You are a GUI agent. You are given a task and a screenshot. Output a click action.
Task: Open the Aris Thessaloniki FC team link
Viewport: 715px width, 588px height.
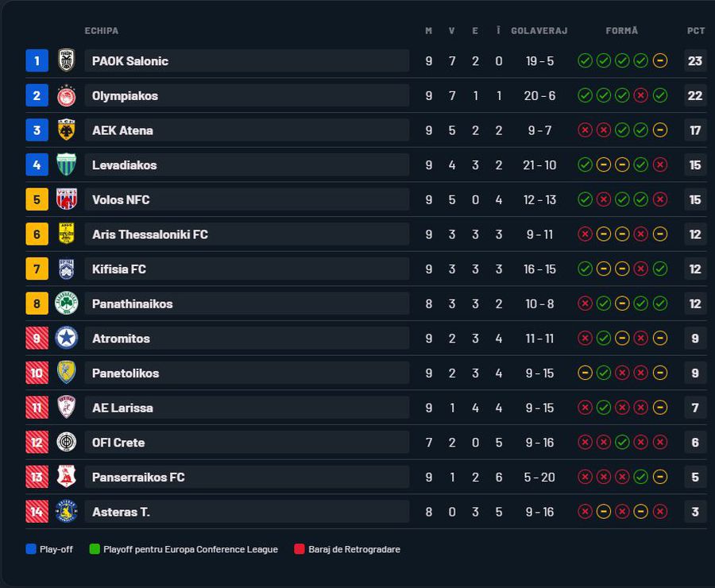point(150,234)
